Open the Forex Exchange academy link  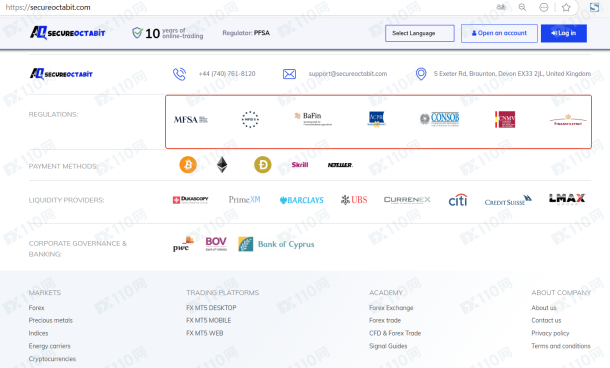coord(391,308)
